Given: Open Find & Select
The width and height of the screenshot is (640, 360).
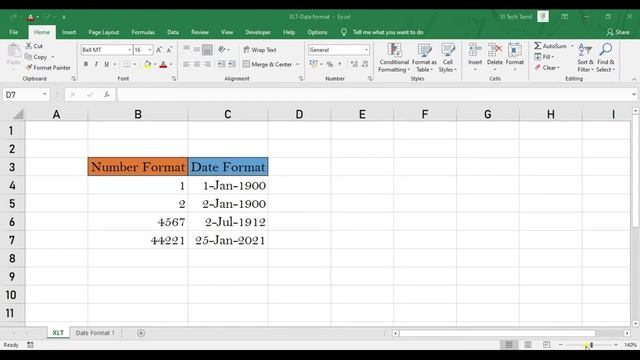Looking at the screenshot, I should (x=606, y=58).
